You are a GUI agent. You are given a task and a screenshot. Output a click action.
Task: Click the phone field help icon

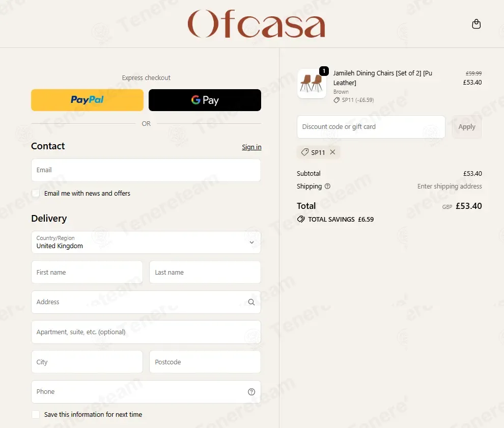pos(251,392)
